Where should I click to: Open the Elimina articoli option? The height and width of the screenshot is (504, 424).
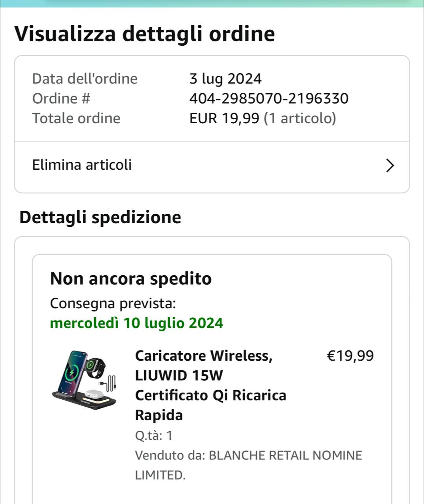click(82, 165)
